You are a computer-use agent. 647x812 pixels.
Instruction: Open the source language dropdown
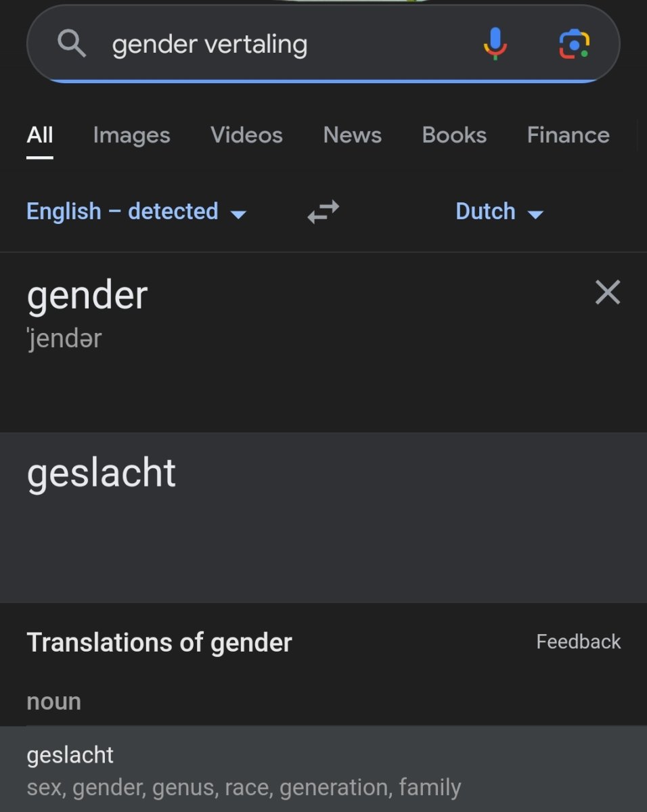[x=136, y=212]
